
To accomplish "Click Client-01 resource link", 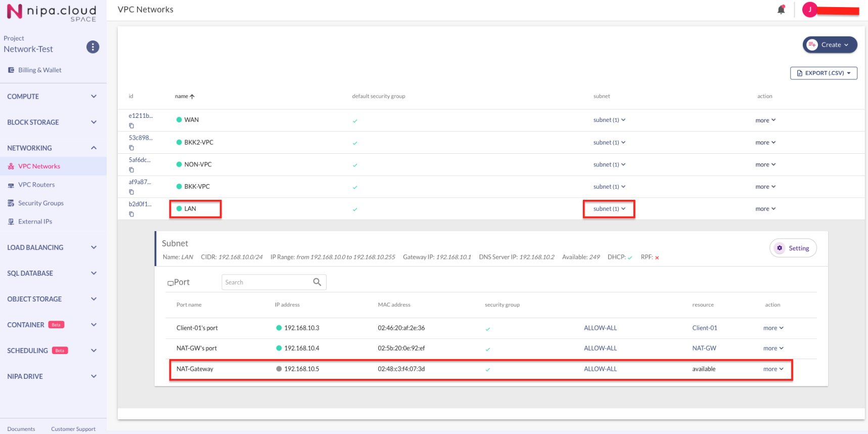I will (704, 328).
